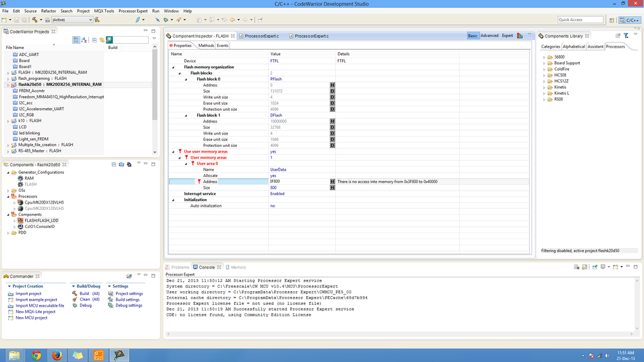Viewport: 644px width, 362px height.
Task: Switch to the Methods tab
Action: 206,46
